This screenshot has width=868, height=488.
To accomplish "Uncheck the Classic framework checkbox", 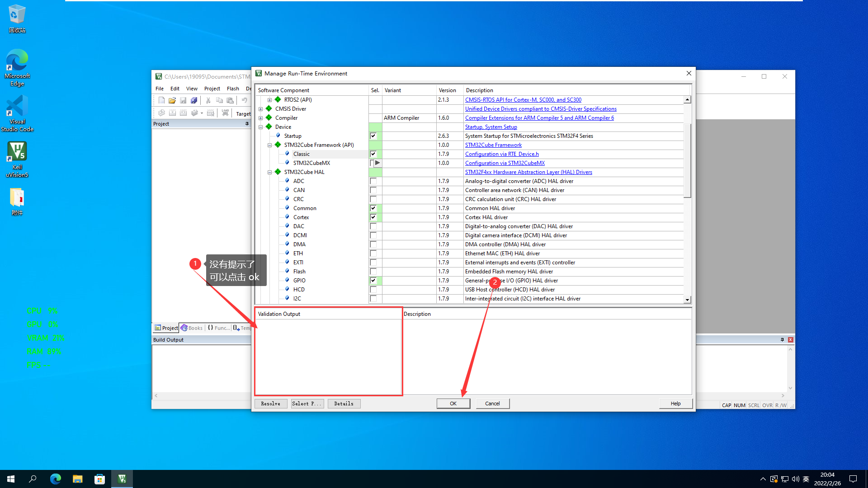I will 373,154.
